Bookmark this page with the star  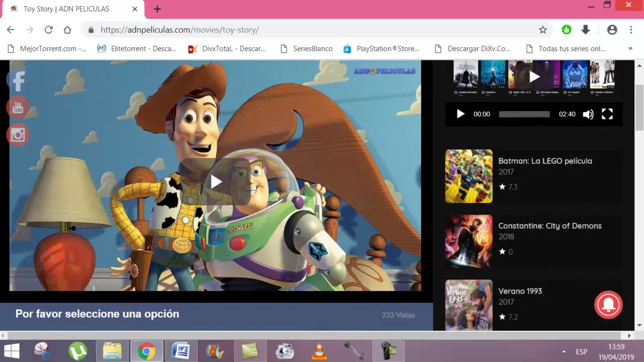pyautogui.click(x=543, y=30)
